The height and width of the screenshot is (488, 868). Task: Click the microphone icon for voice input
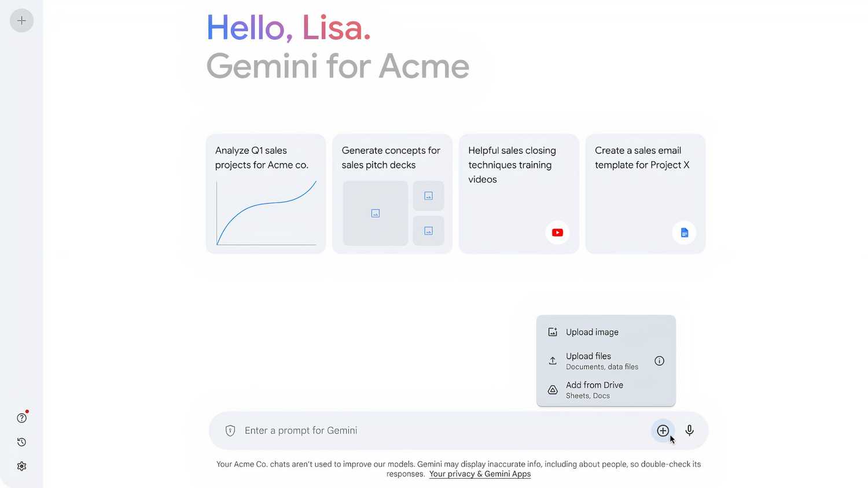click(x=689, y=430)
